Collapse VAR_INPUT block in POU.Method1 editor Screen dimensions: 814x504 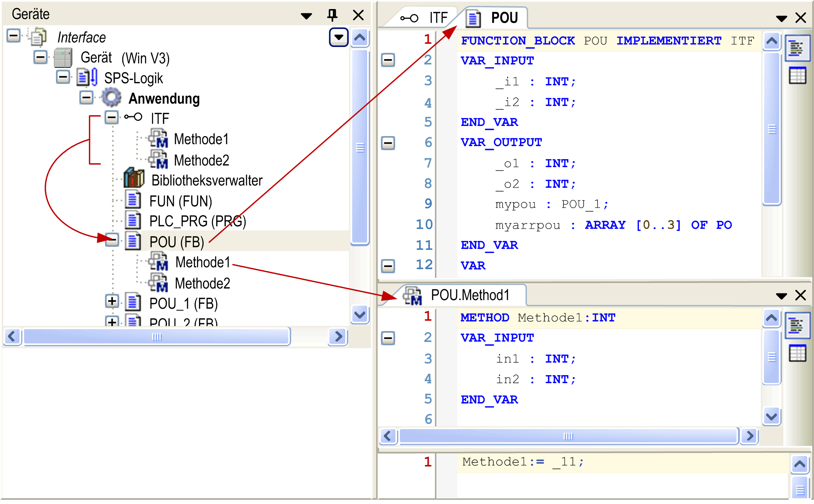click(x=388, y=338)
